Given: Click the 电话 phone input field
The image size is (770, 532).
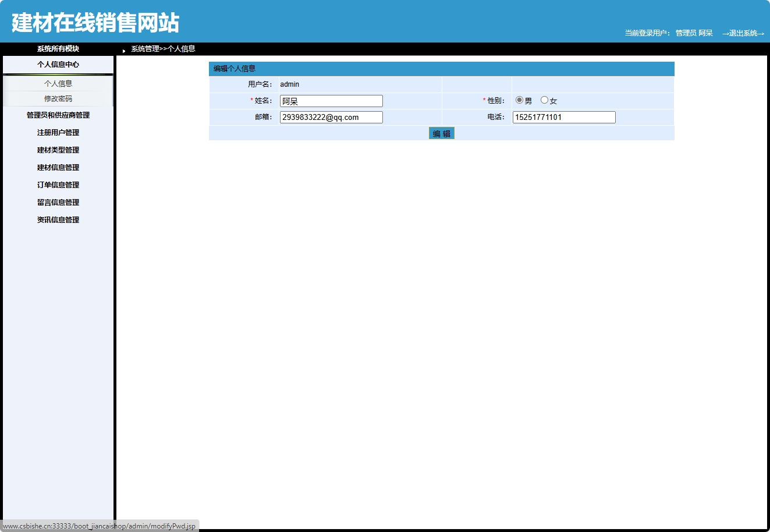Looking at the screenshot, I should coord(563,117).
